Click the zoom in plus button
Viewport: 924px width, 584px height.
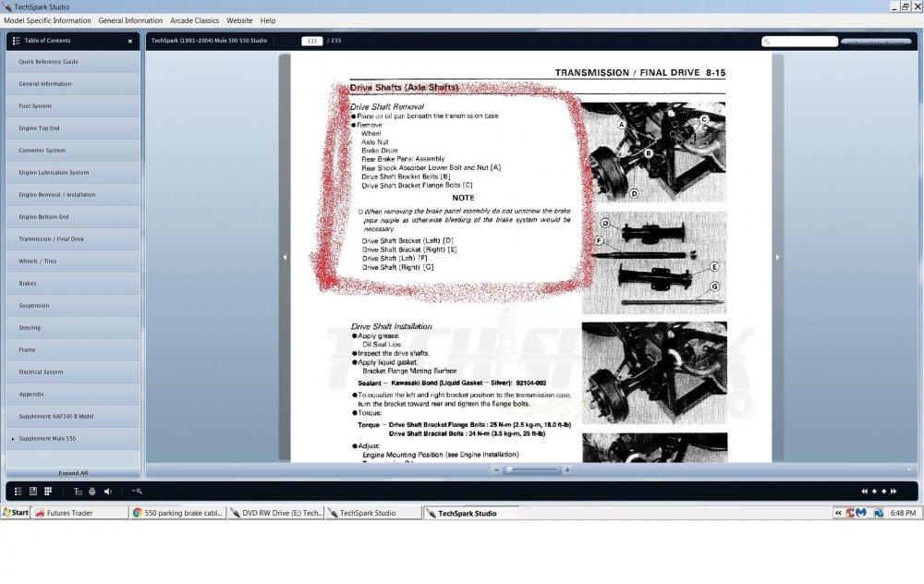[x=567, y=470]
